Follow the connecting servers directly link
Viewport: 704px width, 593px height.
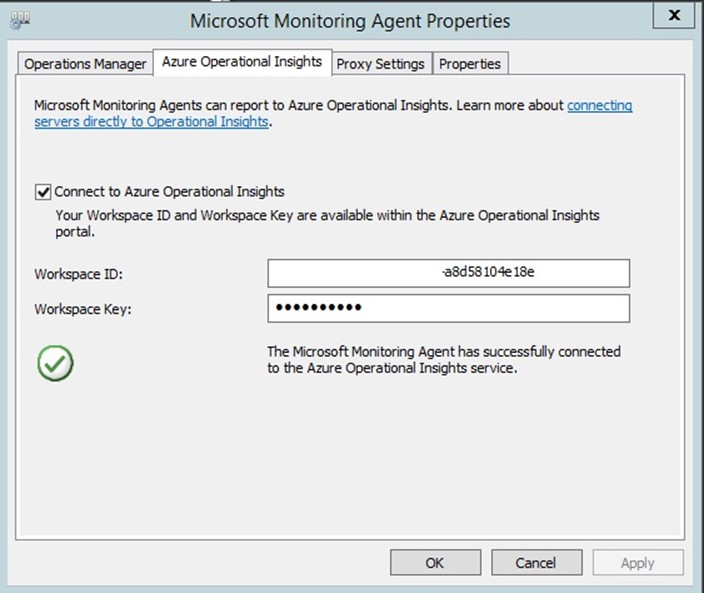click(333, 114)
